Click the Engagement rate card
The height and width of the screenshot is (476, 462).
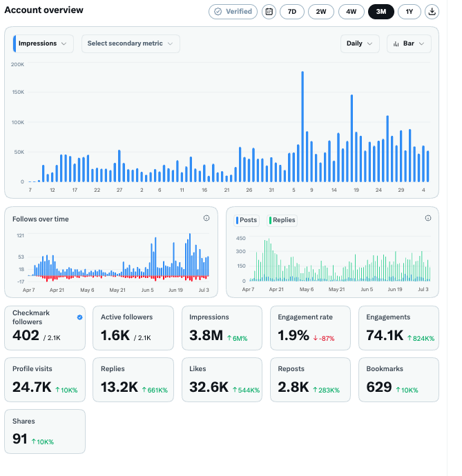tap(310, 328)
